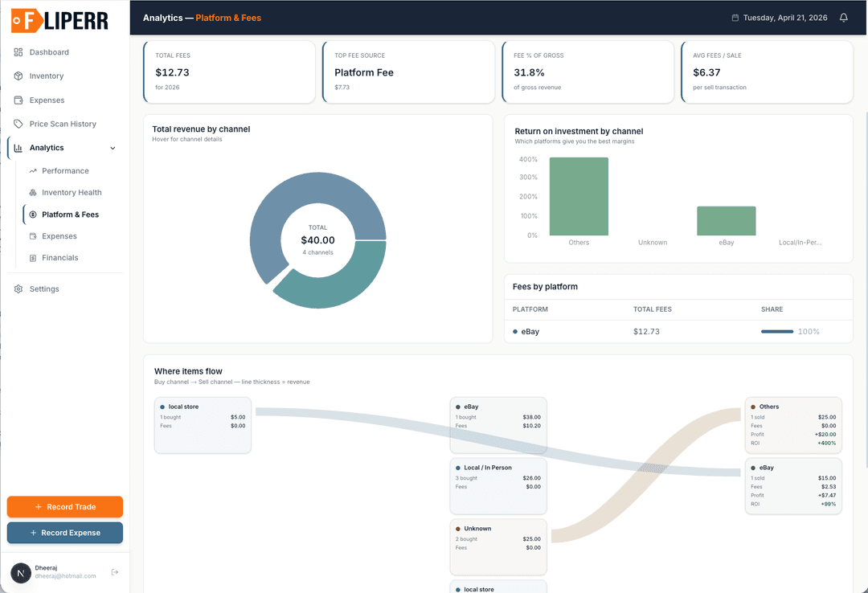
Task: Click the Local / In Person flow node
Action: point(498,486)
